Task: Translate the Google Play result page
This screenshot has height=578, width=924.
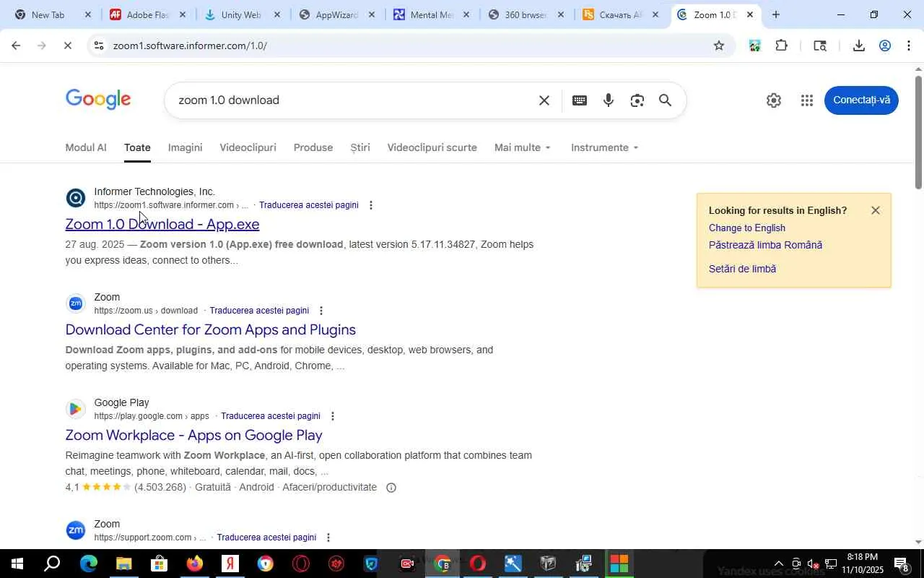Action: coord(271,416)
